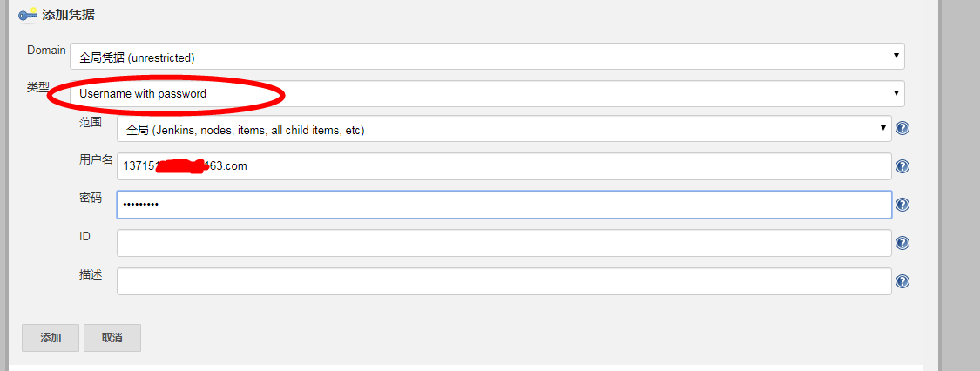Open help for the 描述 field

tap(902, 281)
